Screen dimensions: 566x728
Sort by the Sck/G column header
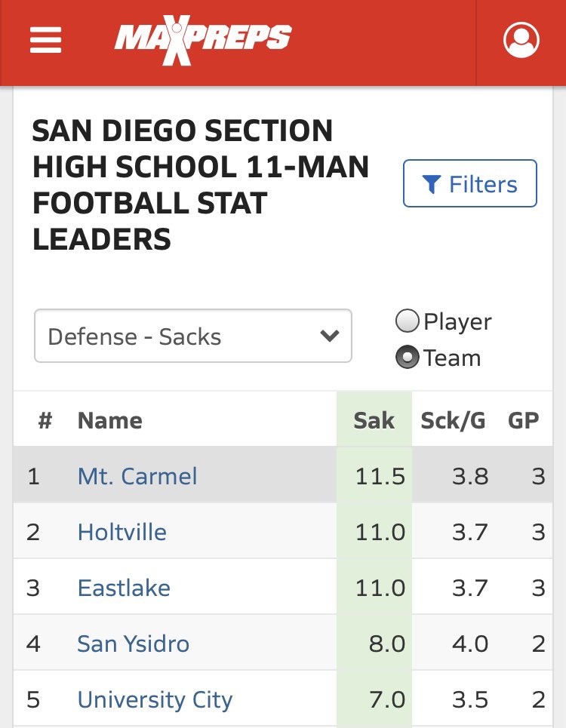coord(454,420)
